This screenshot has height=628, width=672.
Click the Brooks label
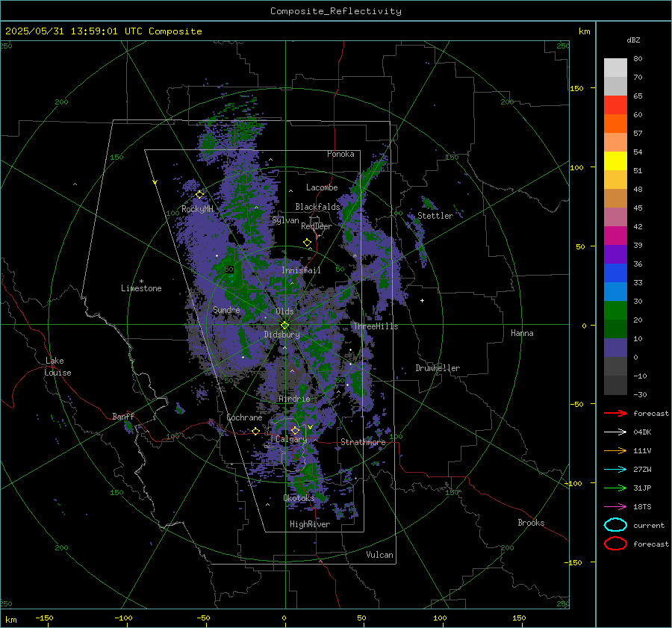tap(531, 523)
